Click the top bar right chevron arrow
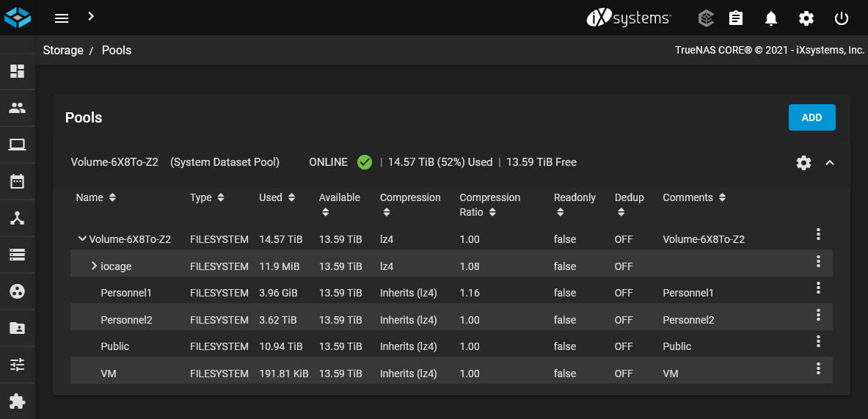 91,17
